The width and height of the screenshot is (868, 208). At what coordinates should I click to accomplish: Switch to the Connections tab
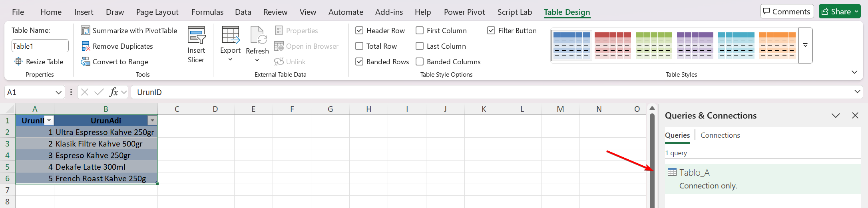coord(720,135)
